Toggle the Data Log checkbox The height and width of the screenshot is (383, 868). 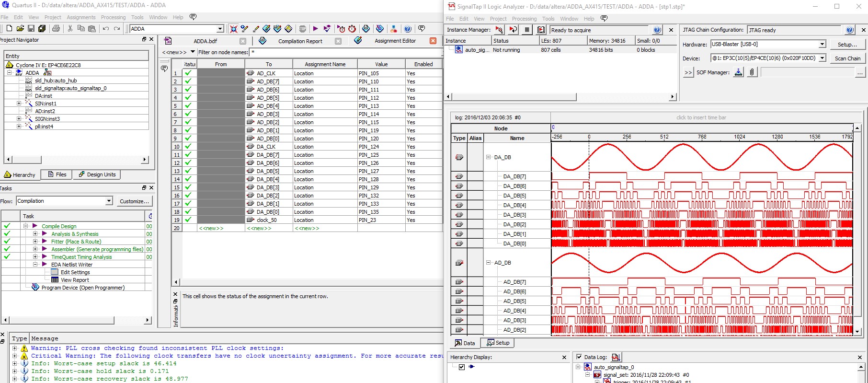[x=579, y=357]
